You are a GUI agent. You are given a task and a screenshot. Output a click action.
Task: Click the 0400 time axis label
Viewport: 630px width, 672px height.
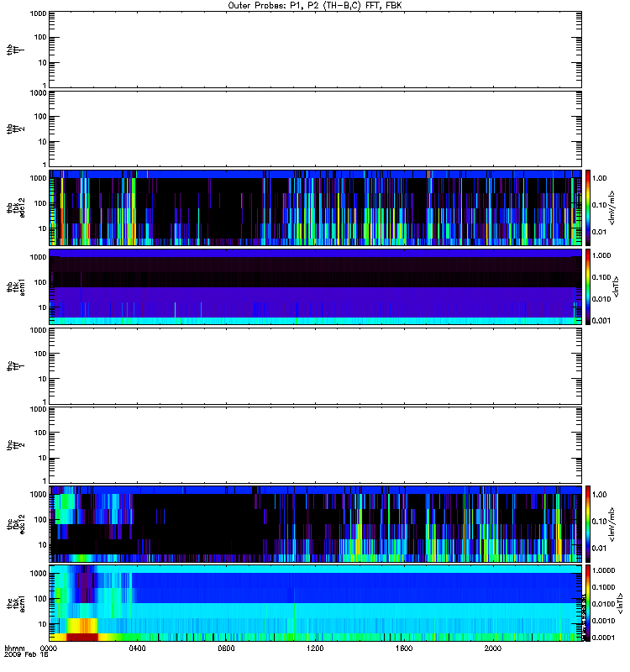[x=137, y=648]
